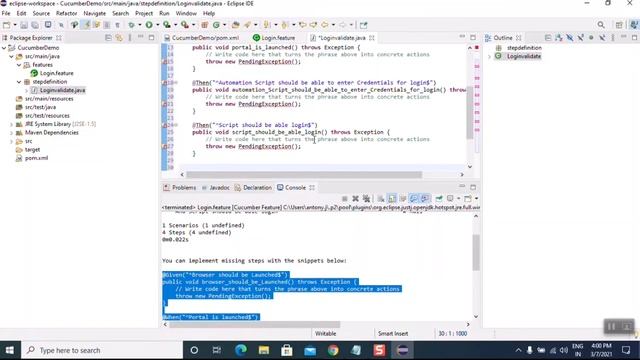Toggle Show Console on Standard Error

(425, 198)
